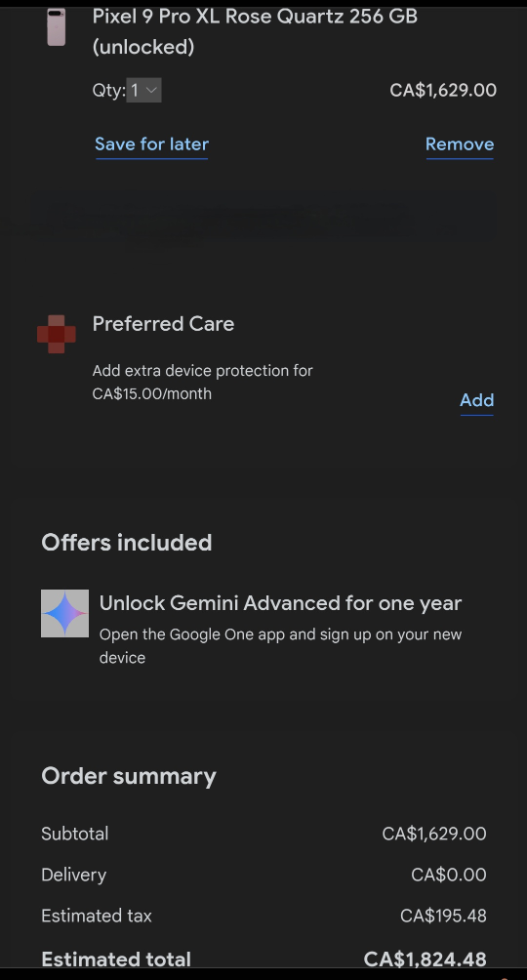
Task: Click the CA$15.00/month protection description text
Action: point(203,382)
